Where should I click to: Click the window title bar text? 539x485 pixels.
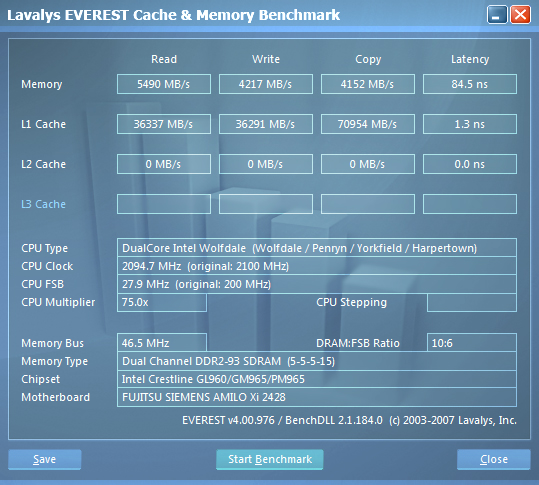(x=174, y=15)
